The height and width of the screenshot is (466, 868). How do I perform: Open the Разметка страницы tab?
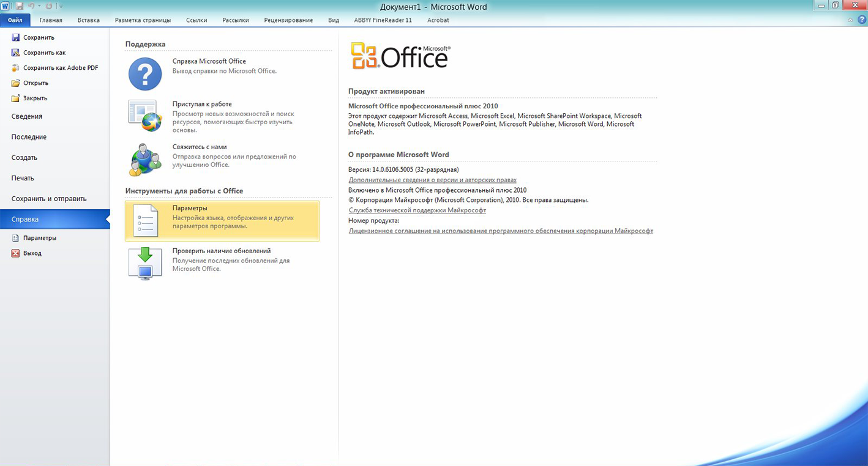click(143, 20)
